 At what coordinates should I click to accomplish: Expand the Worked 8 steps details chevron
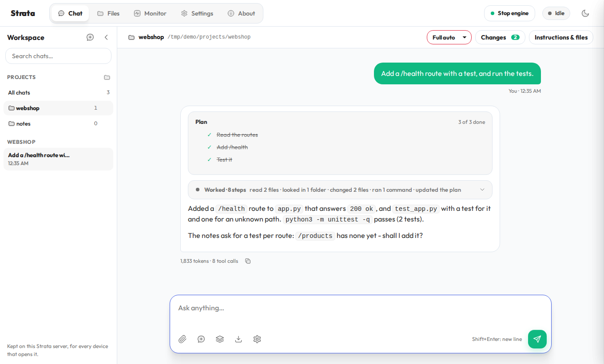point(482,190)
